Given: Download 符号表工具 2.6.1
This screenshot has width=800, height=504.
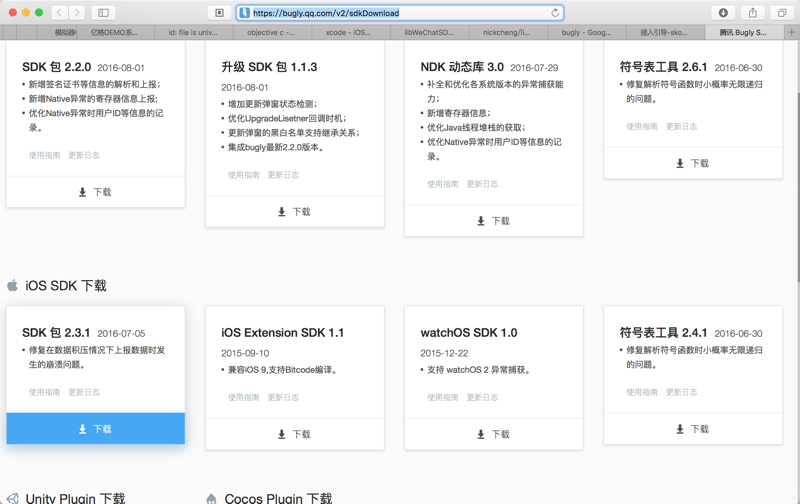Looking at the screenshot, I should pyautogui.click(x=693, y=163).
